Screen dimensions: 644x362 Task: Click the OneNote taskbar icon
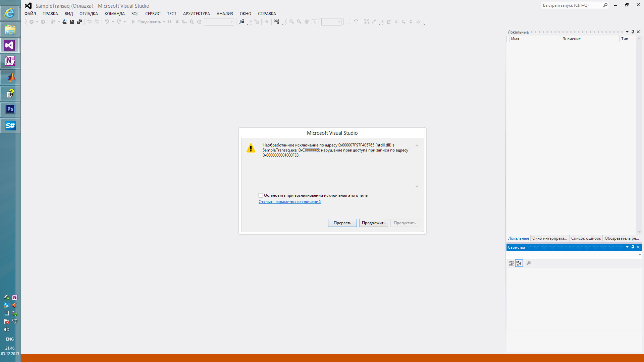[x=10, y=61]
